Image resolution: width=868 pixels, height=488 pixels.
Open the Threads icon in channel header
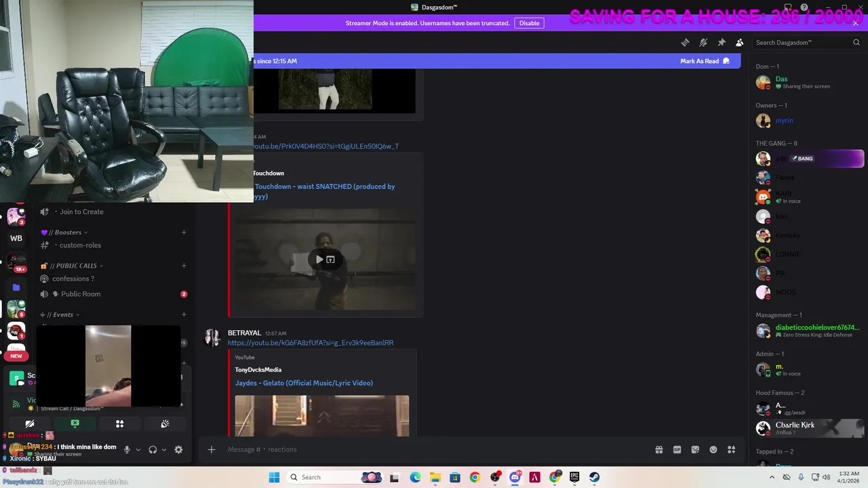685,42
